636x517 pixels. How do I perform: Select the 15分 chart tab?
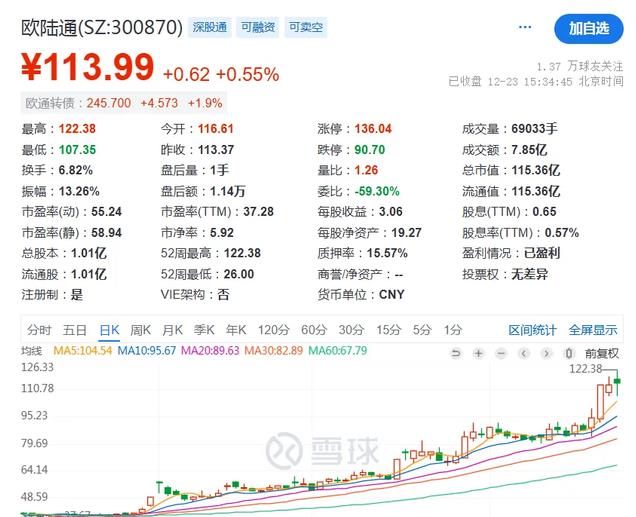(x=388, y=330)
